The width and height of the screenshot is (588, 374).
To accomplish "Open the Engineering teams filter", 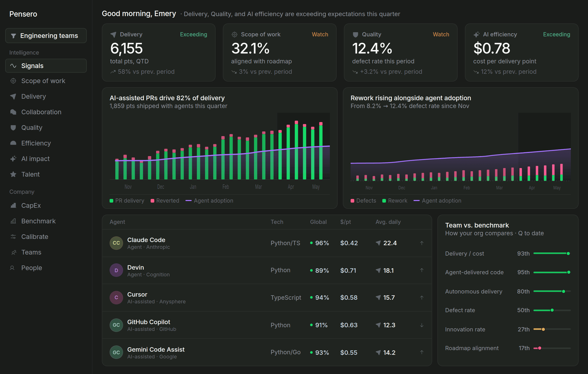I will click(46, 36).
